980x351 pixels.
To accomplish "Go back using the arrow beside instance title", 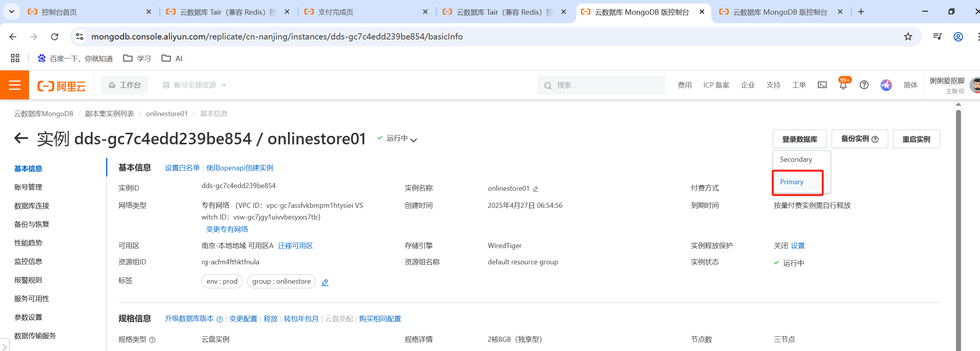I will (x=21, y=138).
